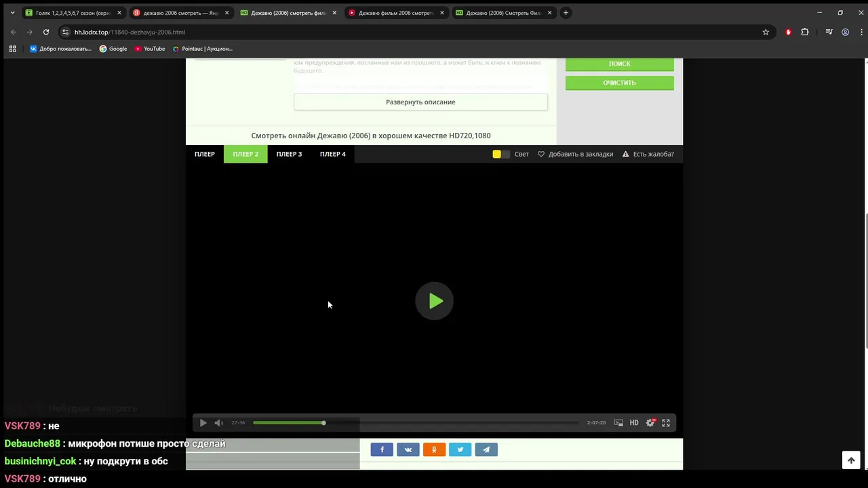The image size is (868, 488).
Task: Open the Голяк 1,2,3,4,5,6,7 сезон browser tab
Action: point(73,13)
